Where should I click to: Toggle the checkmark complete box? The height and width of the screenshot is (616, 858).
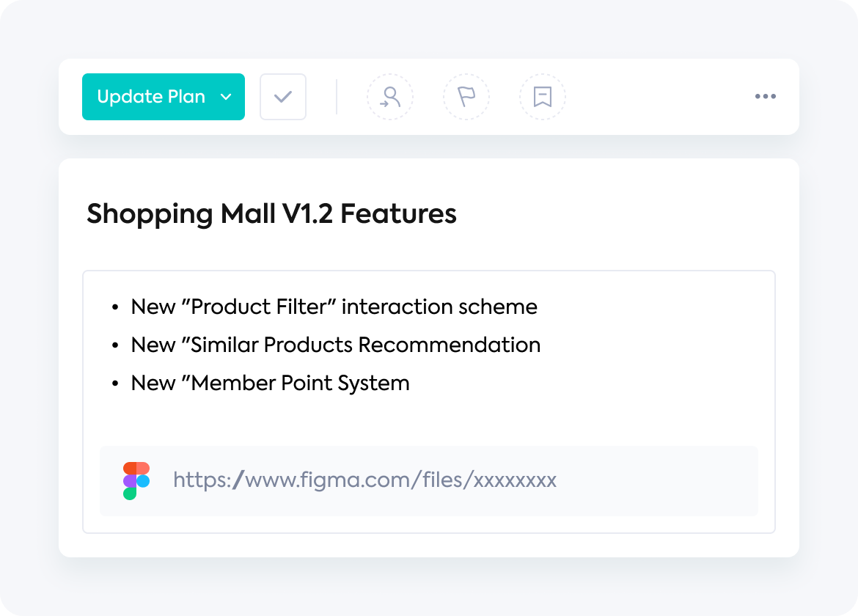283,97
